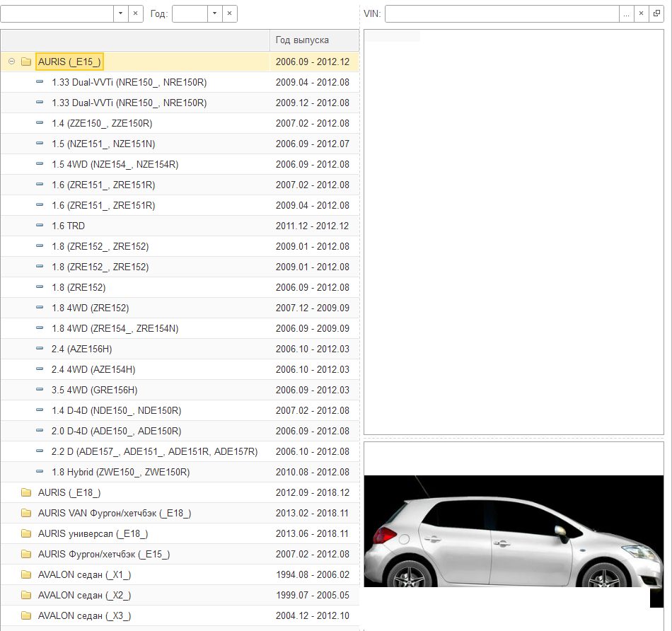Select the 1.8 (ZRE152) item icon
This screenshot has width=672, height=631.
pyautogui.click(x=40, y=286)
